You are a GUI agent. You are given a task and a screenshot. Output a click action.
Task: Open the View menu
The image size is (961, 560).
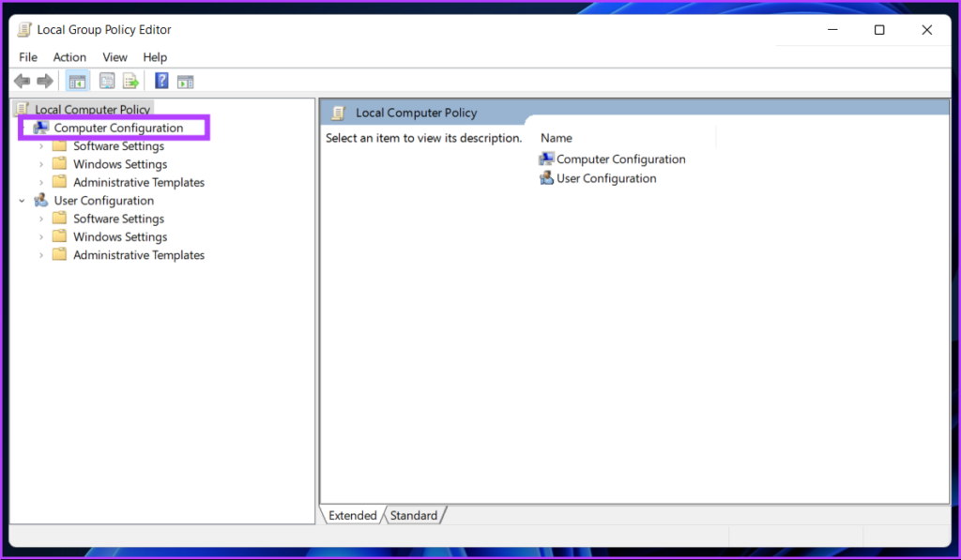(x=114, y=57)
